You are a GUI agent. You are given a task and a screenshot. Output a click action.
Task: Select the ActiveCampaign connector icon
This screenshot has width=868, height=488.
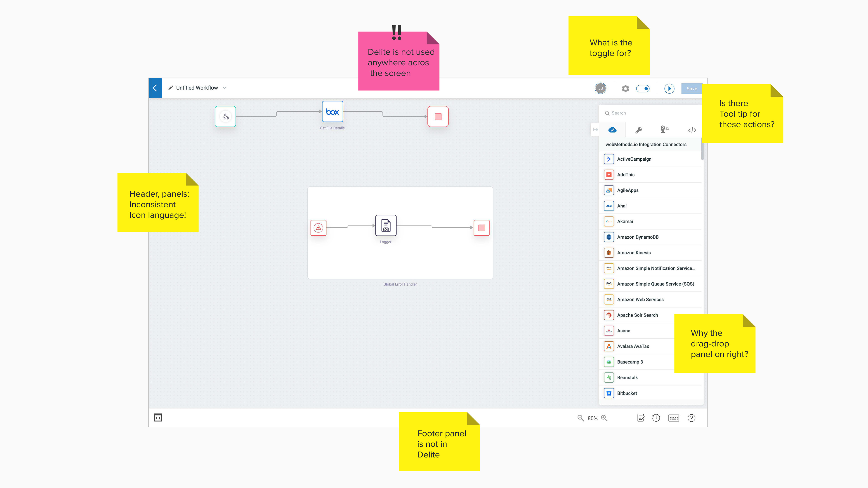[609, 159]
